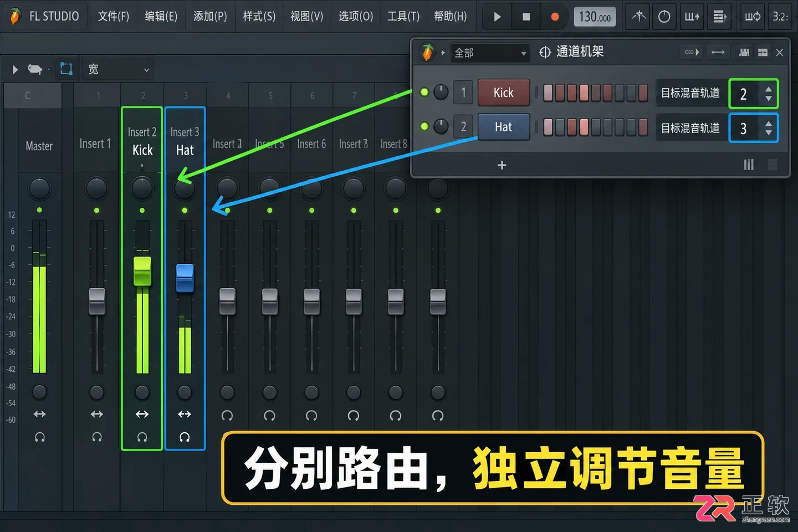Toggle the Kick channel mute LED

coord(424,92)
